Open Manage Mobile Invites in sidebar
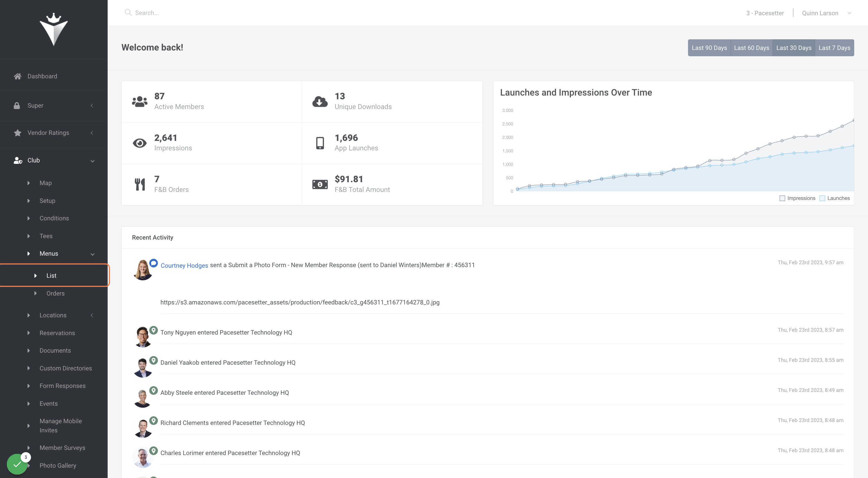The height and width of the screenshot is (478, 868). 61,425
